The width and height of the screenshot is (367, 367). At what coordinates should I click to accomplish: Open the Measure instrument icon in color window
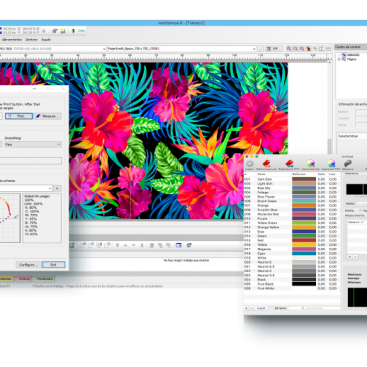tap(347, 164)
